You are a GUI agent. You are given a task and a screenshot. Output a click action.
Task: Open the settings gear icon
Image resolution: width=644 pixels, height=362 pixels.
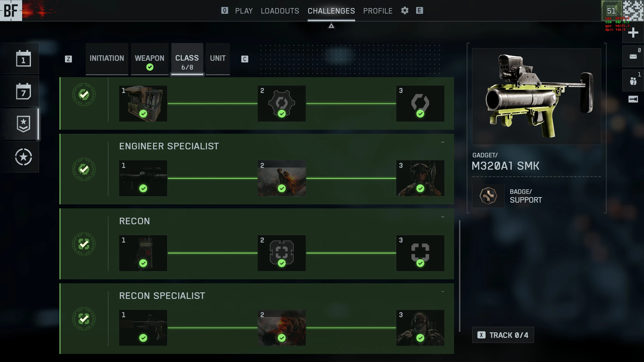pyautogui.click(x=405, y=11)
